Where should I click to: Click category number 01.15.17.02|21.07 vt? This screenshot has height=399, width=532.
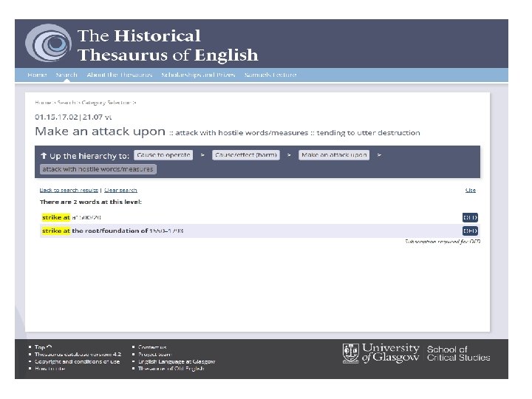[73, 117]
